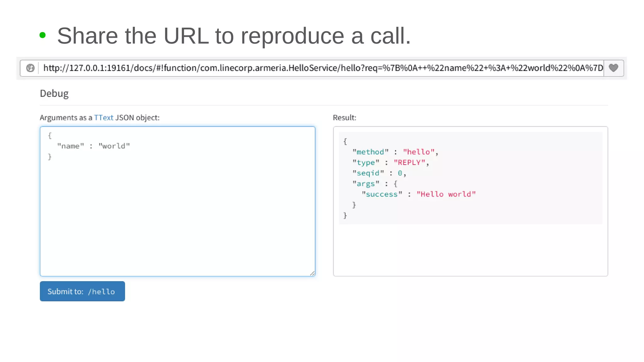Click the "name" key in arguments
The image size is (644, 362).
tap(71, 146)
